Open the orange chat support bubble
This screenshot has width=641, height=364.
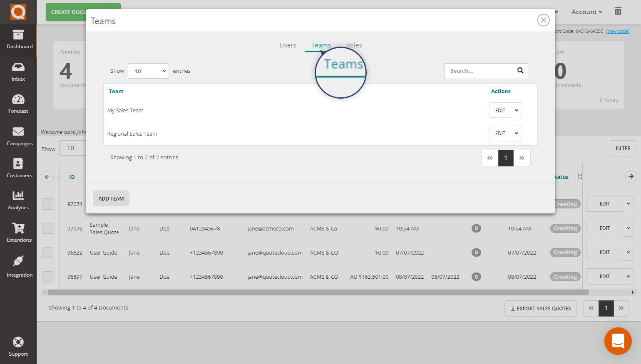(x=618, y=341)
